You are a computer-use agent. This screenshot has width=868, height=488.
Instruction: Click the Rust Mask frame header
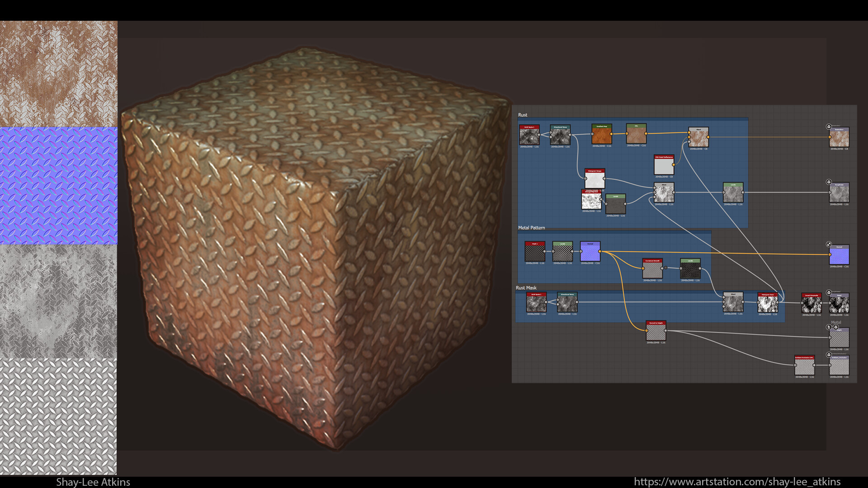[x=526, y=288]
